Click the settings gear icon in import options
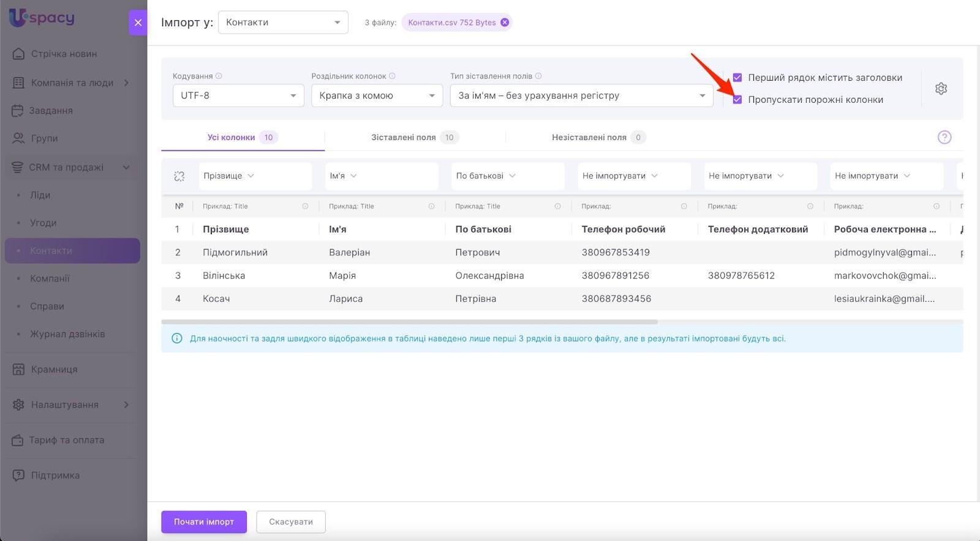This screenshot has height=541, width=980. [941, 89]
